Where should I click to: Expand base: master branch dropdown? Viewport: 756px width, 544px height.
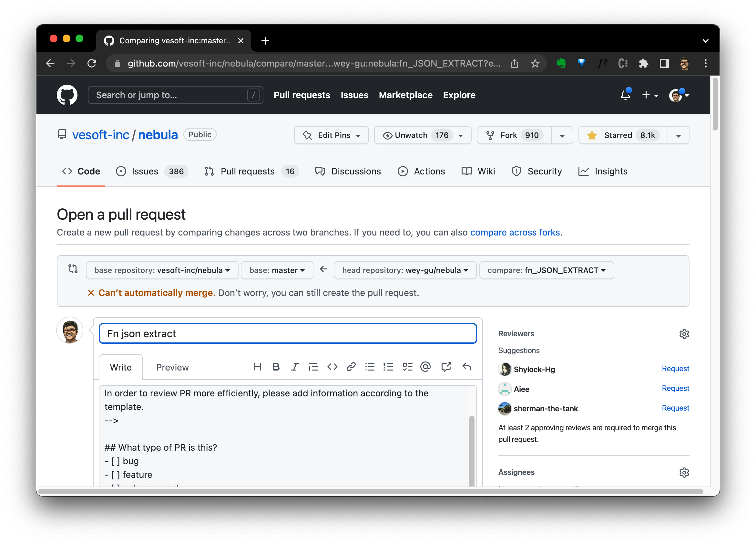coord(277,270)
